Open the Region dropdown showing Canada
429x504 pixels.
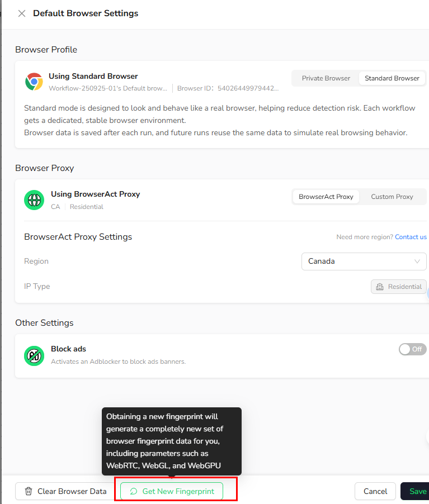(x=364, y=261)
